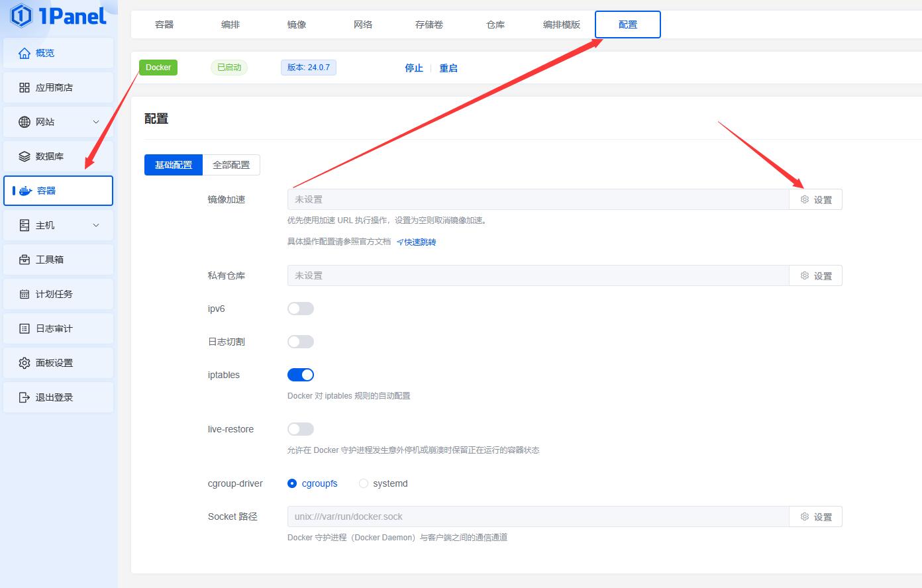Click the app grid icon beside 应用商店
This screenshot has width=922, height=588.
click(25, 87)
